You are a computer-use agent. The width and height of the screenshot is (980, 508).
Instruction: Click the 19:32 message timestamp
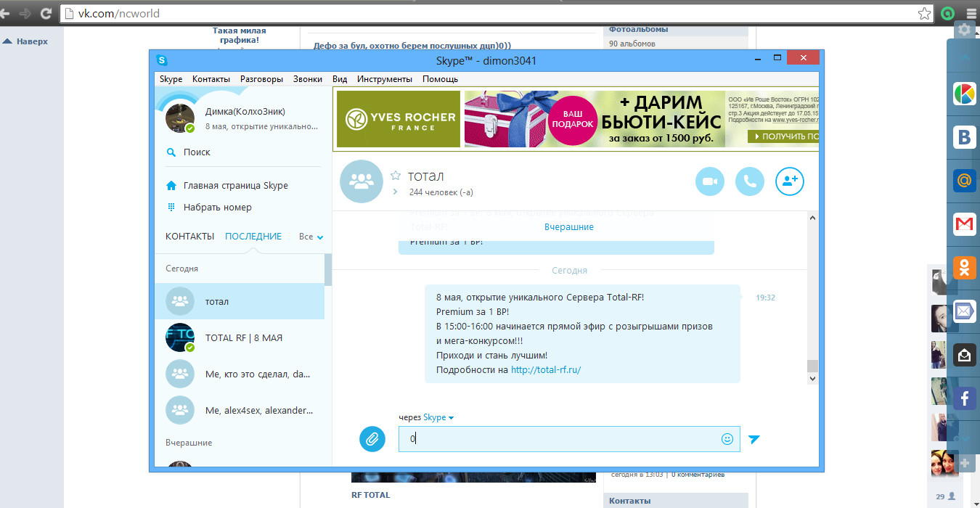point(765,298)
